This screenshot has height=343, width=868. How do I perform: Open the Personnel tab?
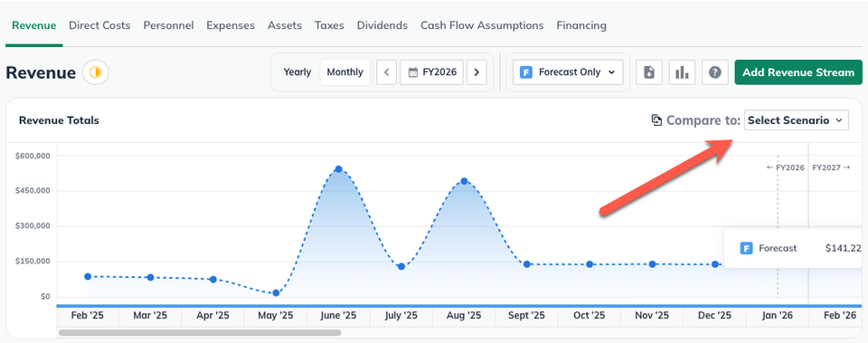click(168, 25)
